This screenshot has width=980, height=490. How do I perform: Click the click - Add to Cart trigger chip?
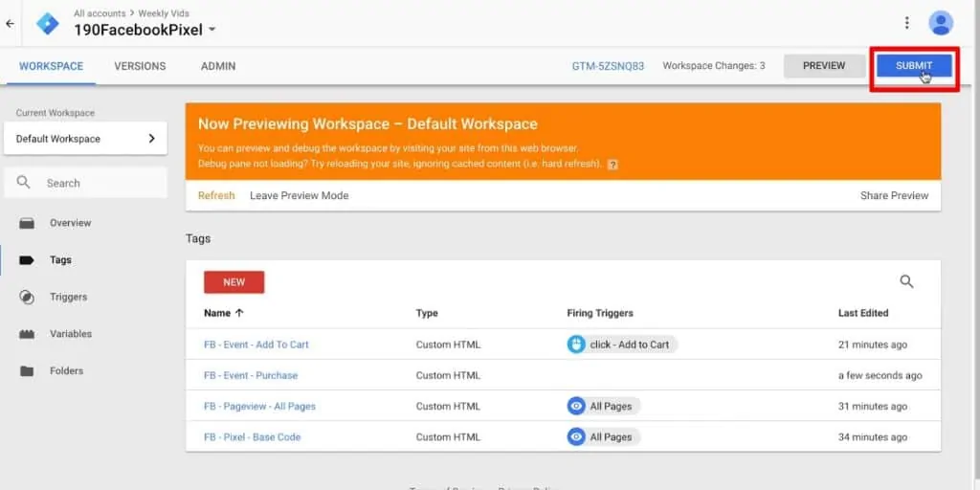[622, 345]
